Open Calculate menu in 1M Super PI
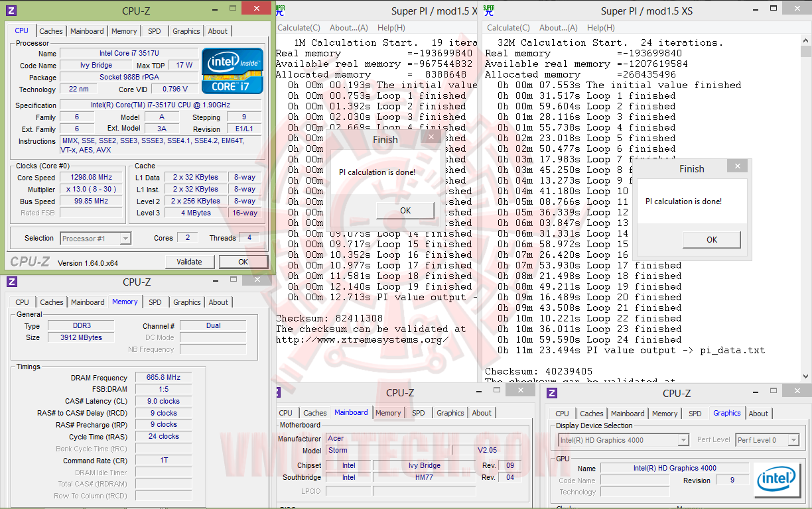 click(299, 28)
